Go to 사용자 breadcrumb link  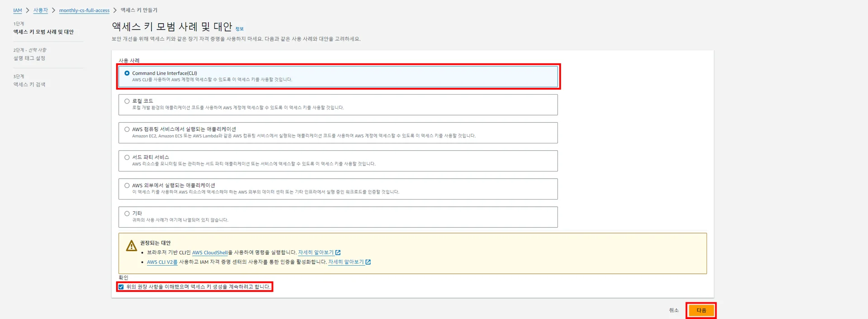pos(40,10)
